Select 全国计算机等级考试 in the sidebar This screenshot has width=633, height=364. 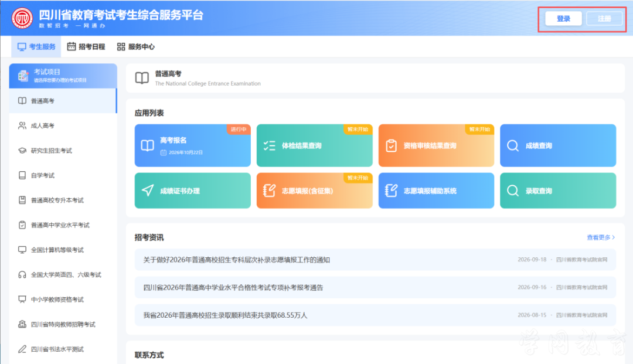click(63, 250)
